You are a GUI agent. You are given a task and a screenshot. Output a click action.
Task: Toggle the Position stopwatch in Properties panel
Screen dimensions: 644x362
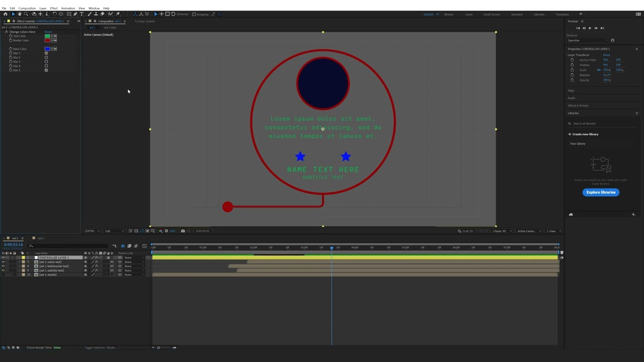pyautogui.click(x=572, y=65)
